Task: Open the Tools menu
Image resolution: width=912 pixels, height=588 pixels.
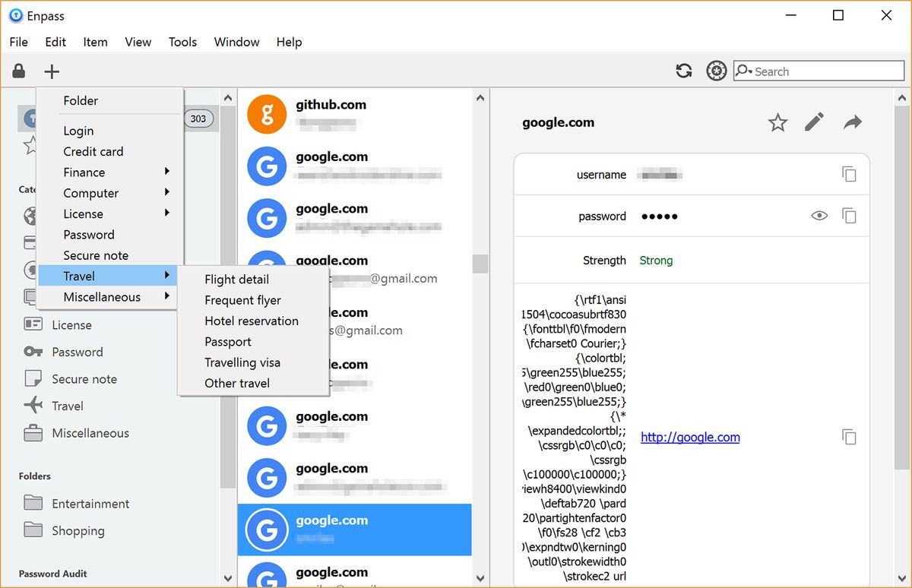Action: [182, 42]
